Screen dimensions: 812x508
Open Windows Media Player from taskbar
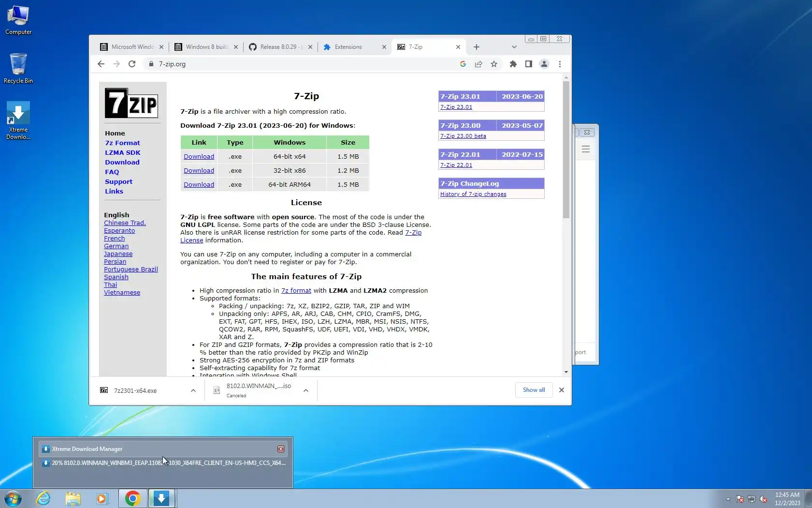pyautogui.click(x=102, y=498)
